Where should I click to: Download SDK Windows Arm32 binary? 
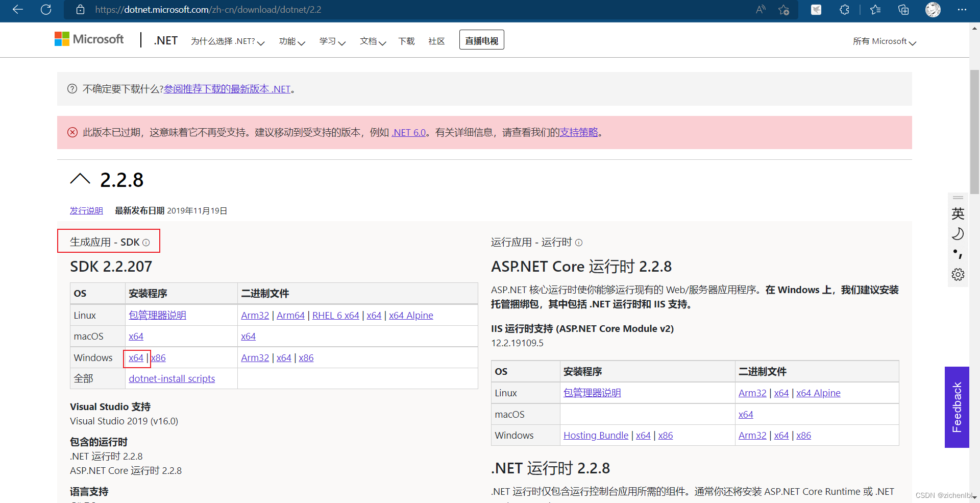[x=255, y=357]
